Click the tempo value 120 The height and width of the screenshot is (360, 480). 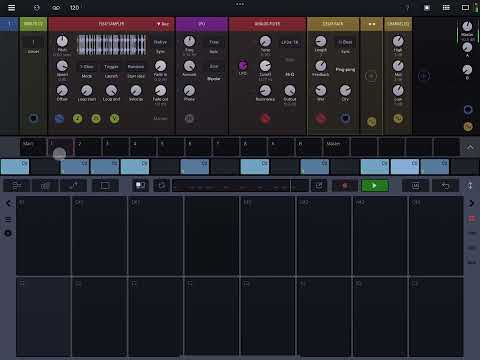pyautogui.click(x=75, y=7)
